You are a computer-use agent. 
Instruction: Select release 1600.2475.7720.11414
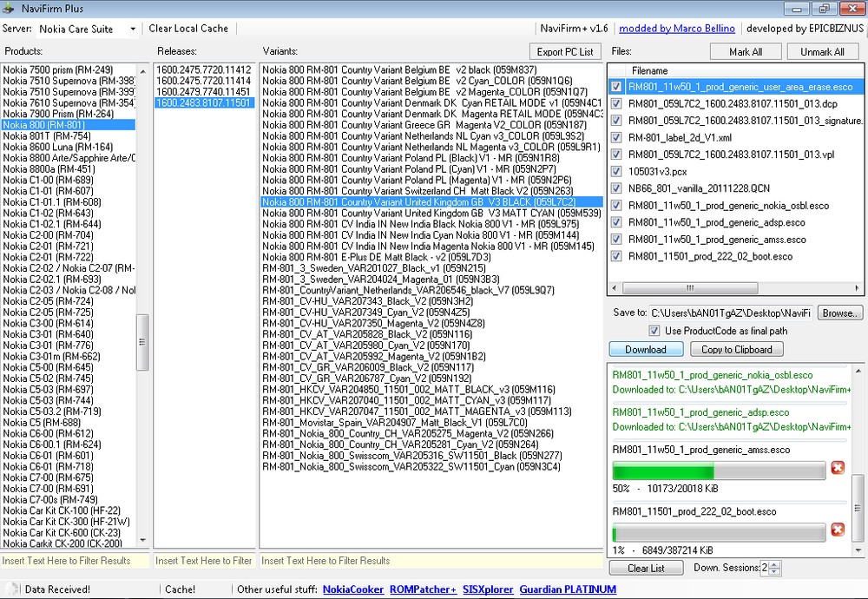pos(203,81)
